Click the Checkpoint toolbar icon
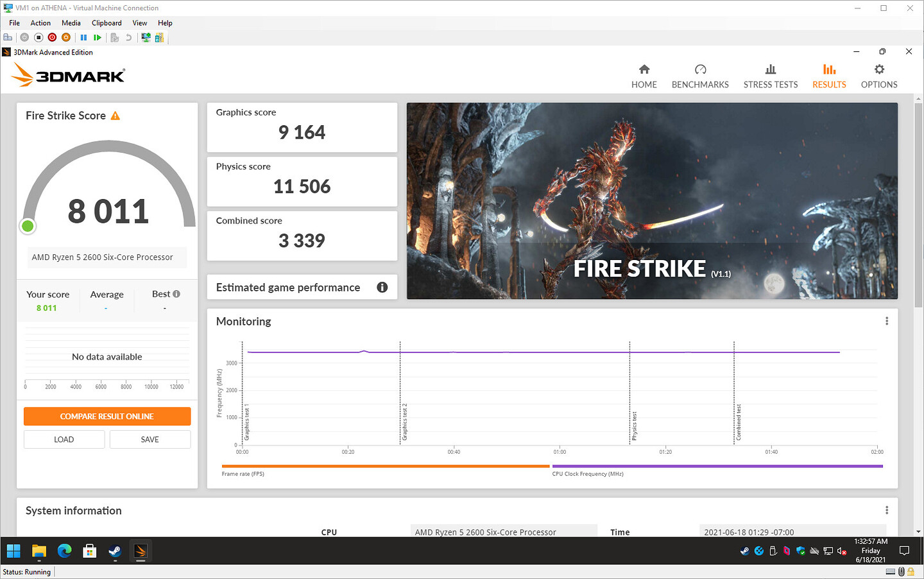The width and height of the screenshot is (924, 579). tap(115, 37)
